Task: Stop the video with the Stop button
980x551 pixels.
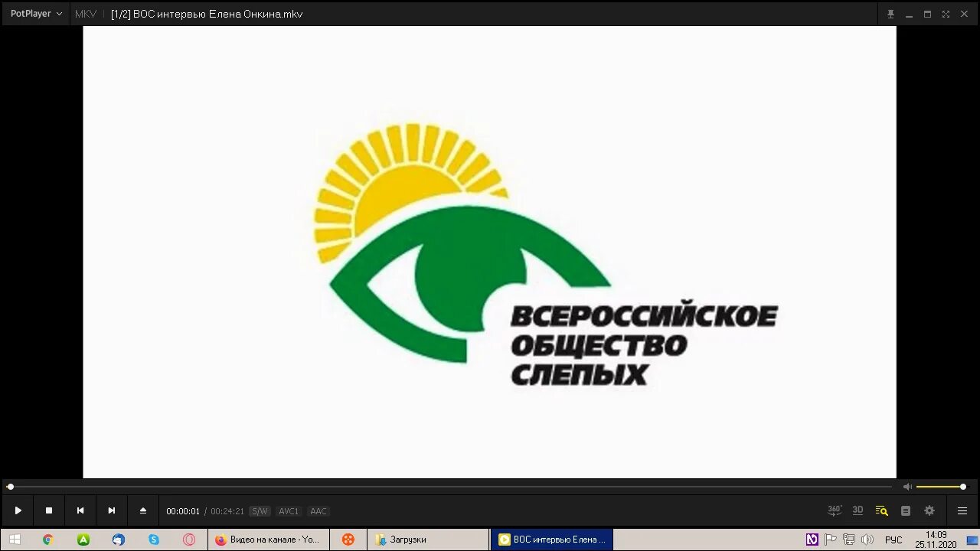Action: click(49, 510)
